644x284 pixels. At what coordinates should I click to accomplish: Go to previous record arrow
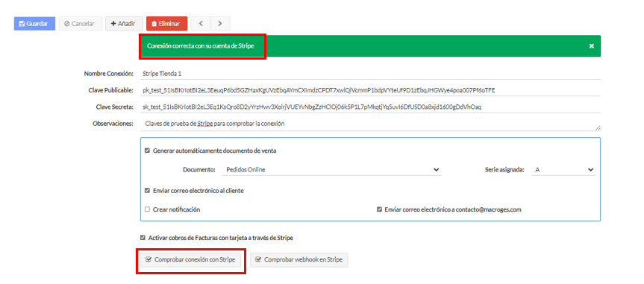click(x=201, y=24)
